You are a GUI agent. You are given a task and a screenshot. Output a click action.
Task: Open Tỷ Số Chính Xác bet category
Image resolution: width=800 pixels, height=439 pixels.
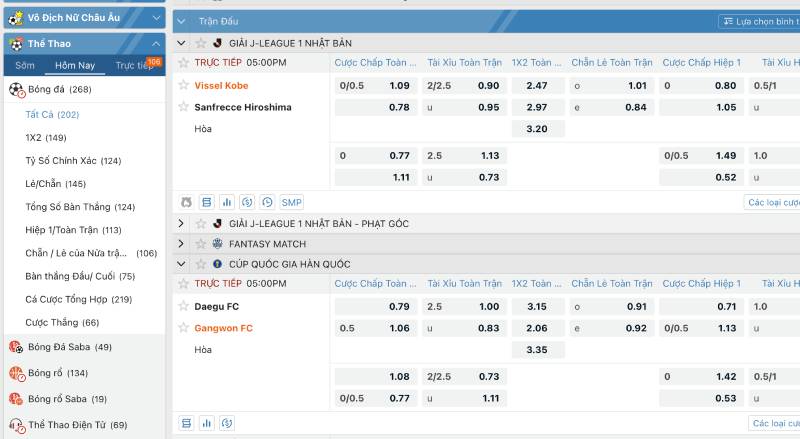73,161
